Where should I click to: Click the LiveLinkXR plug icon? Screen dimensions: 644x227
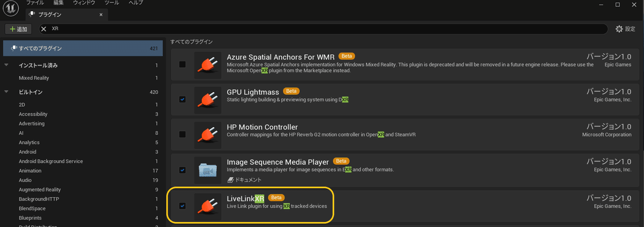(x=208, y=206)
